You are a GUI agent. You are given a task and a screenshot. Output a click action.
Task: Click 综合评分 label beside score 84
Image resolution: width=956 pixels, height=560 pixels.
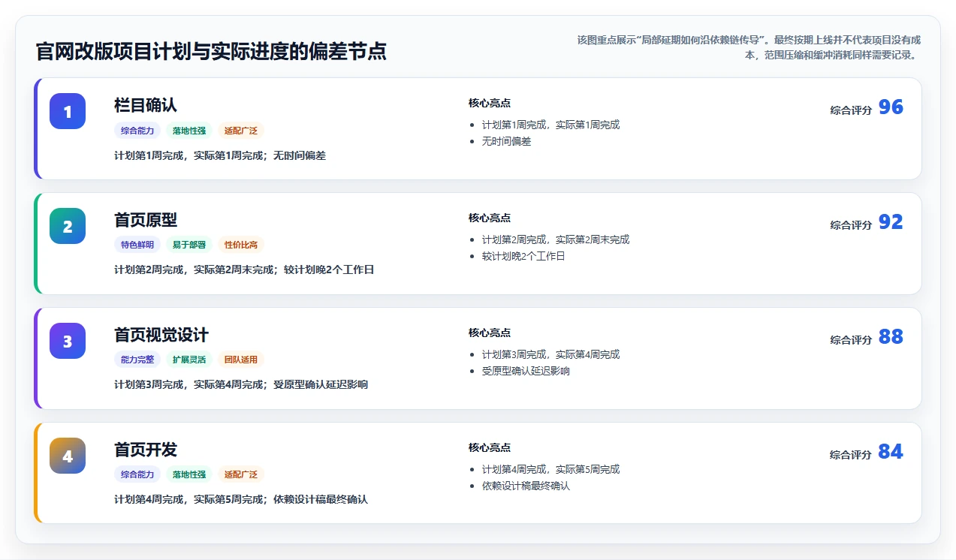click(851, 455)
